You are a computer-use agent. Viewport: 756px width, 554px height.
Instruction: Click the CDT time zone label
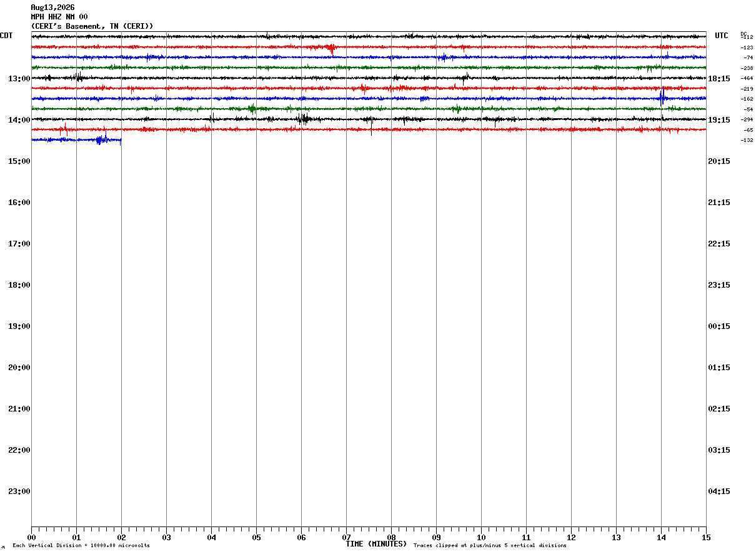coord(6,36)
